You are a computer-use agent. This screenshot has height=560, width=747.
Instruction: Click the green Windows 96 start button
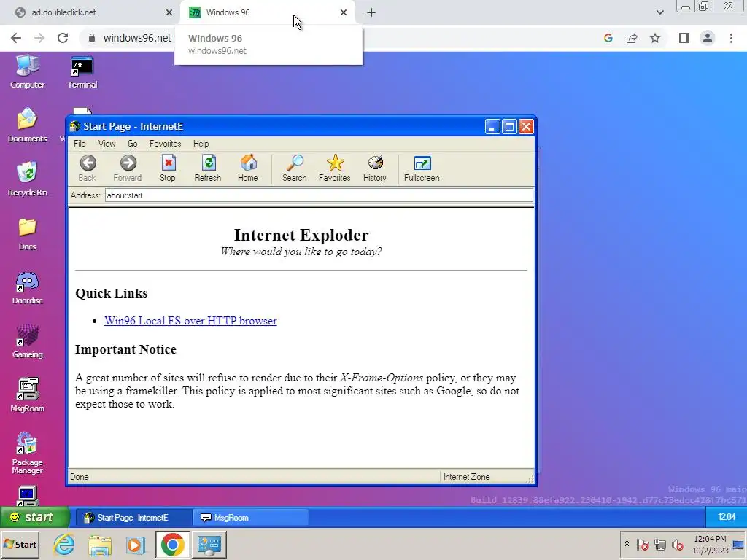click(x=35, y=517)
